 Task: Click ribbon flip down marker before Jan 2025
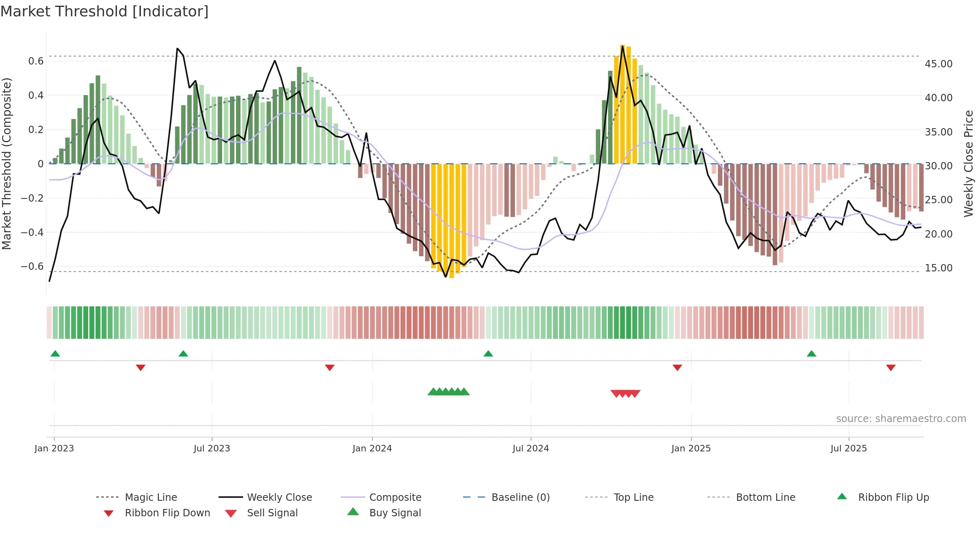(677, 368)
